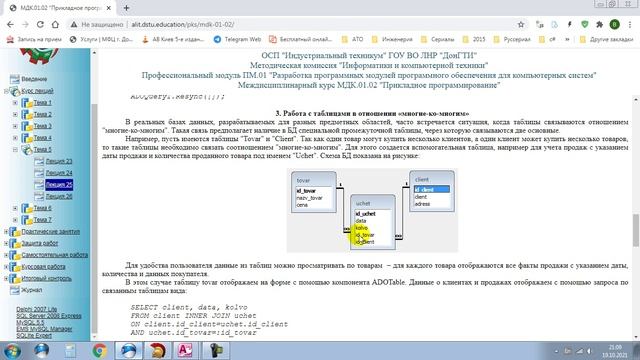Click the address bar URL
This screenshot has height=360, width=640.
coord(182,24)
